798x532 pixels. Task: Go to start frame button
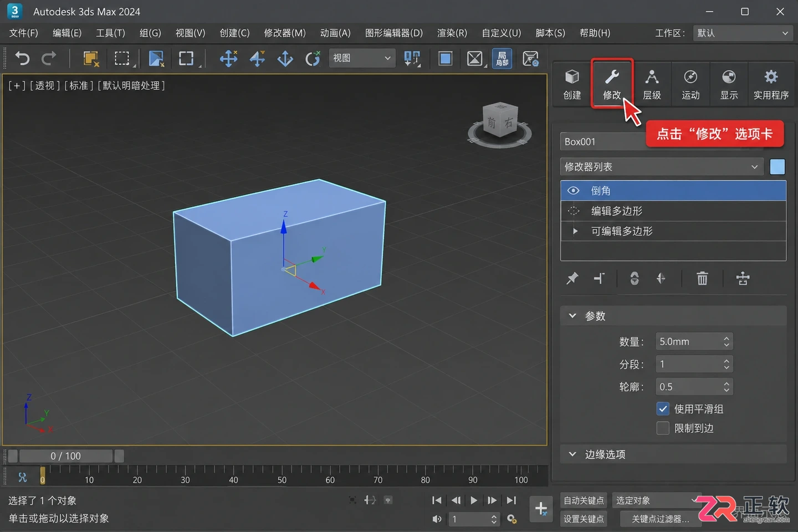pos(437,500)
